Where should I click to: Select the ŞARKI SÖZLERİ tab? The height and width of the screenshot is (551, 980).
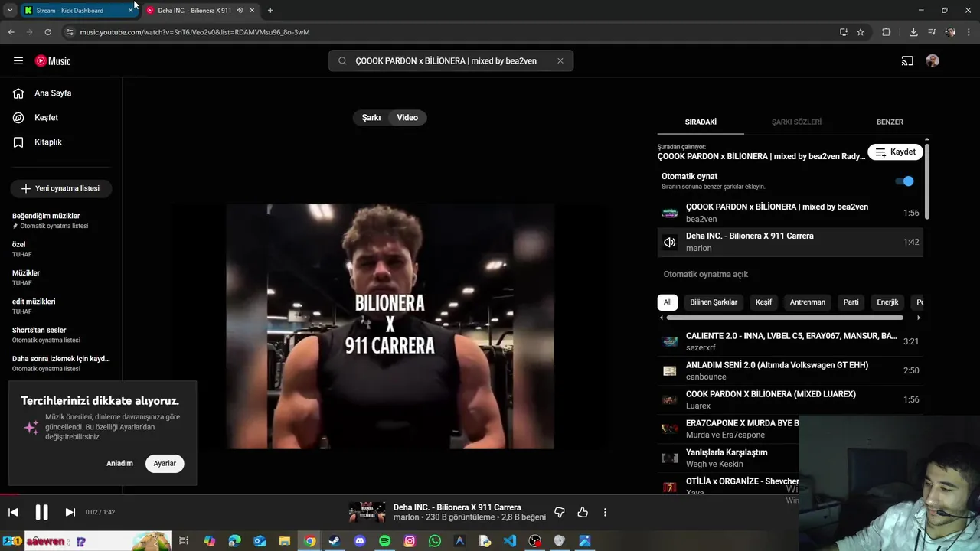(x=796, y=122)
